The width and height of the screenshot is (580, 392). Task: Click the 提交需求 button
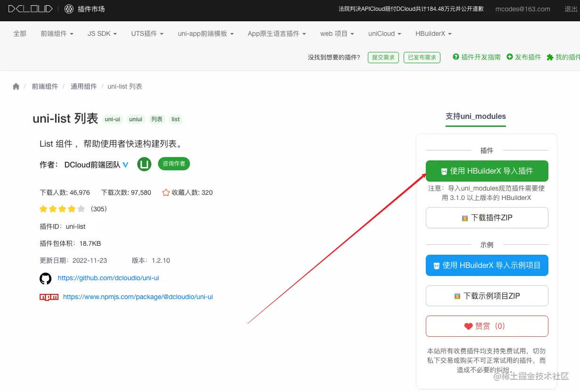click(383, 57)
